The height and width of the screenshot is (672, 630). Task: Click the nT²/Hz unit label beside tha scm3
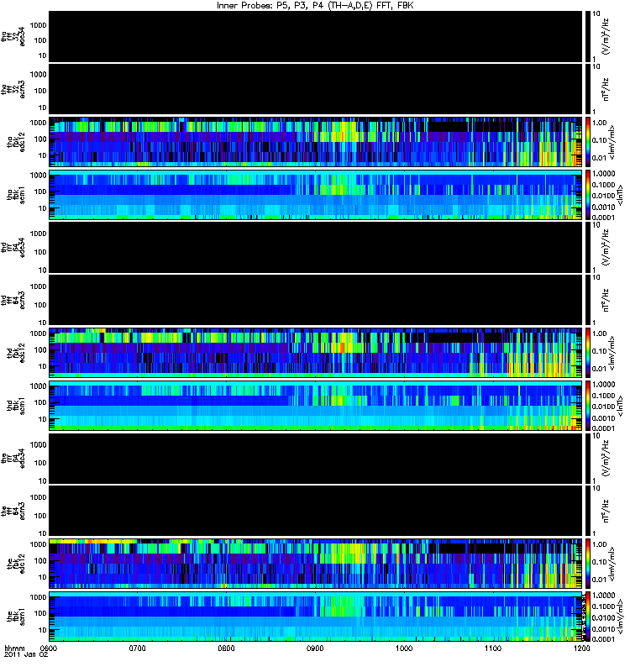(606, 89)
